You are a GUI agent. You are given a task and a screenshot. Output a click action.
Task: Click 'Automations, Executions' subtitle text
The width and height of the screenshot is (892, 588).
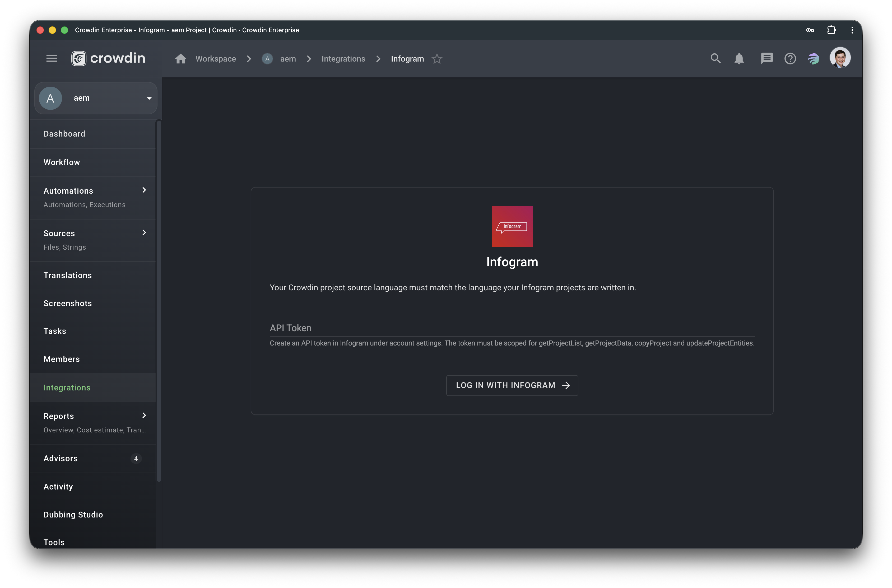pos(84,205)
